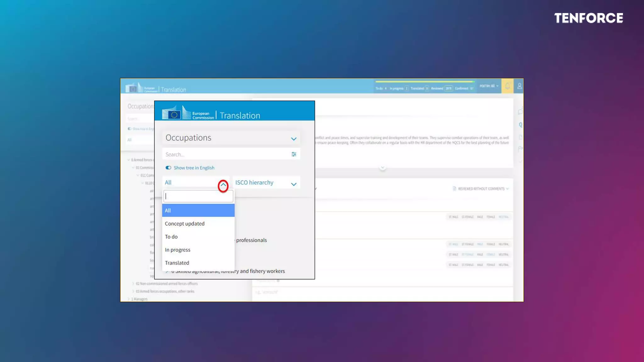Image resolution: width=644 pixels, height=362 pixels.
Task: Click the search filter settings icon
Action: coord(294,154)
